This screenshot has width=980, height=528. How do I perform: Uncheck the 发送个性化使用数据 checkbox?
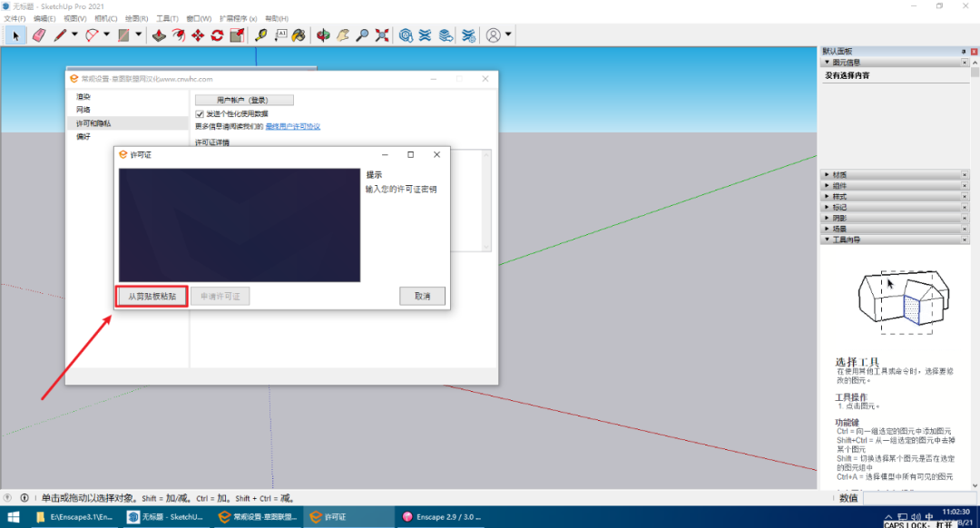(x=200, y=113)
